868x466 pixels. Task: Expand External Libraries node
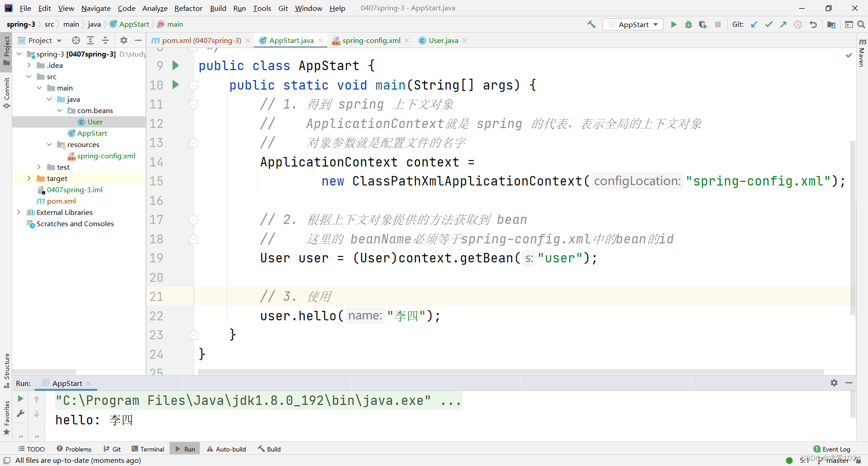19,212
